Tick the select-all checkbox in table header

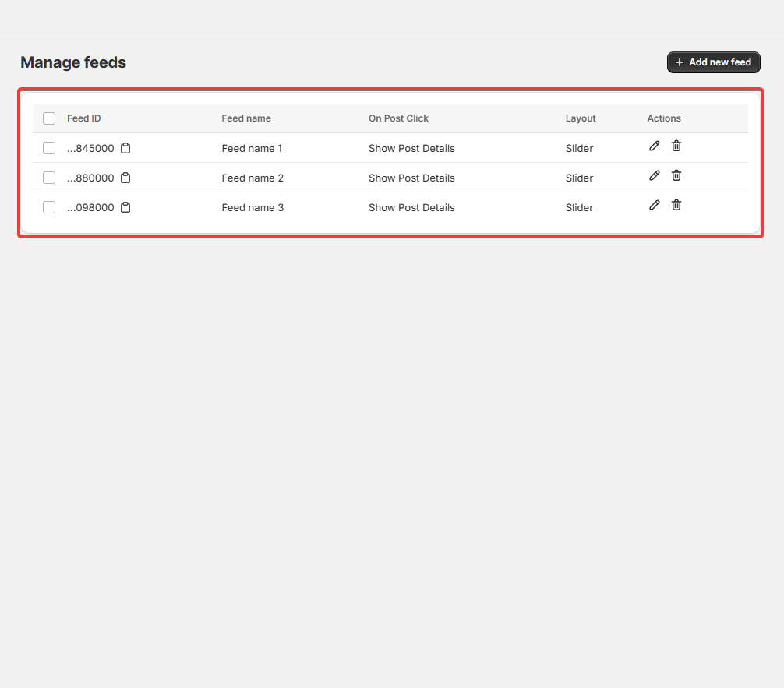[x=49, y=118]
